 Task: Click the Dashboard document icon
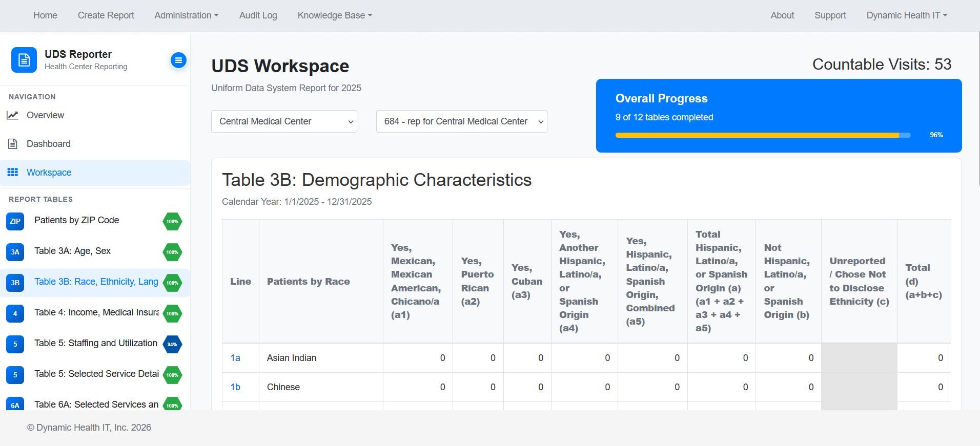(x=13, y=144)
